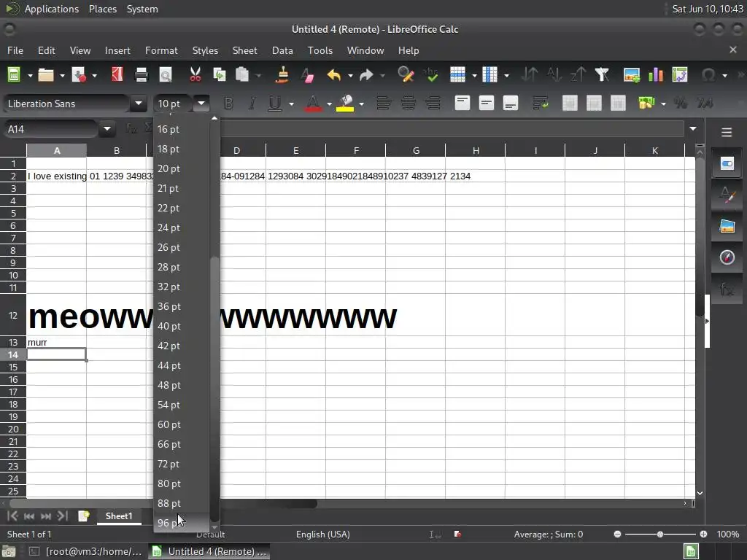747x560 pixels.
Task: Pick 24 pt font size
Action: [182, 227]
